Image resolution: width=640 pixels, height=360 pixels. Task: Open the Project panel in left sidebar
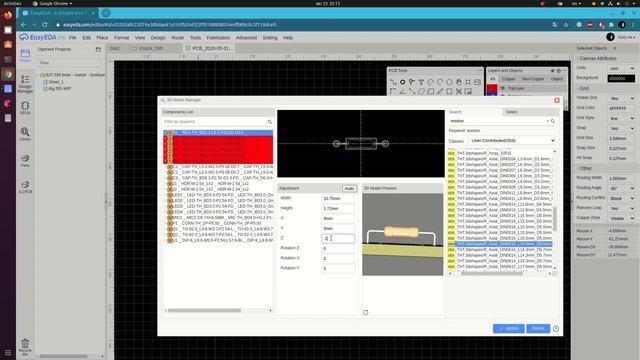click(x=25, y=55)
